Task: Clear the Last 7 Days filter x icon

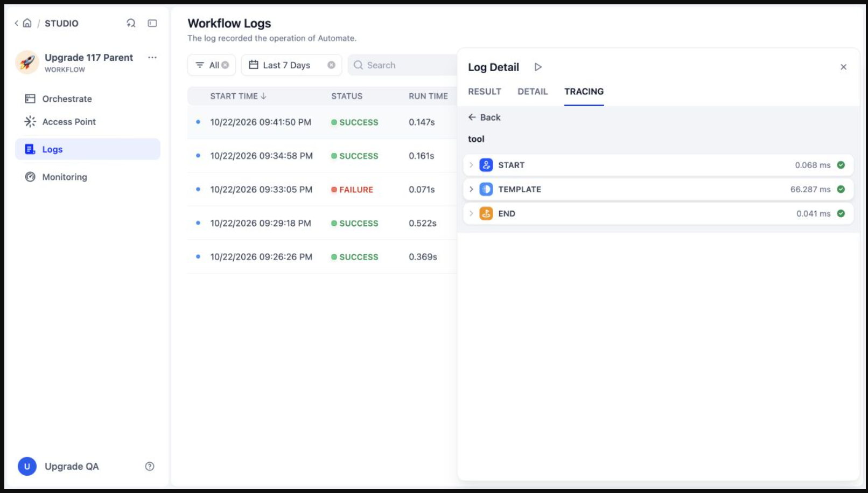Action: tap(331, 65)
